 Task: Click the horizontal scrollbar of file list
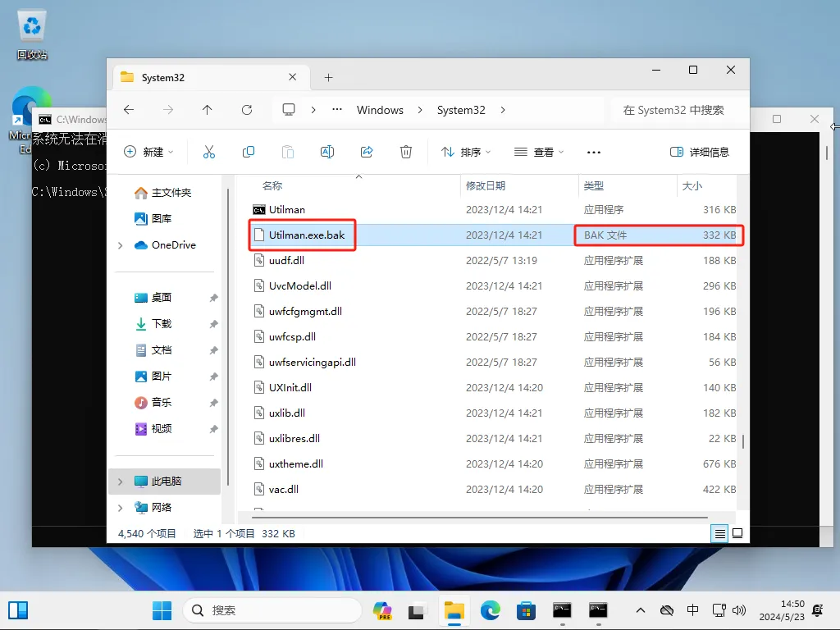click(479, 518)
